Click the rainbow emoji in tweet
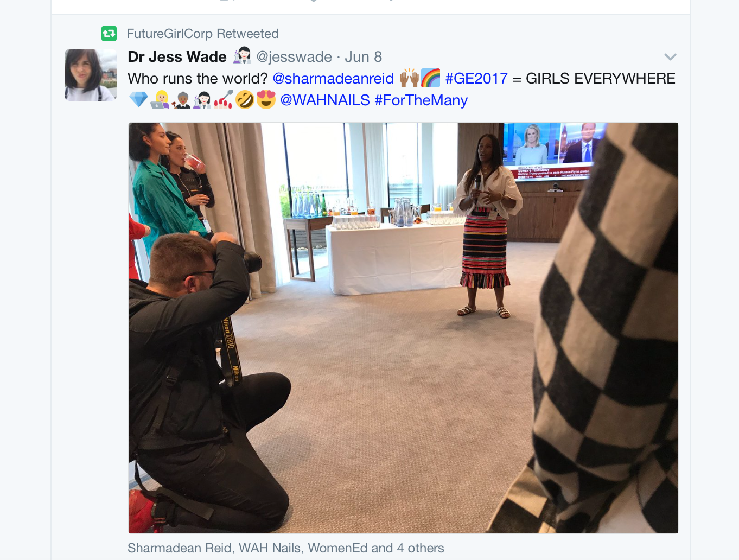Viewport: 739px width, 560px height. (430, 78)
